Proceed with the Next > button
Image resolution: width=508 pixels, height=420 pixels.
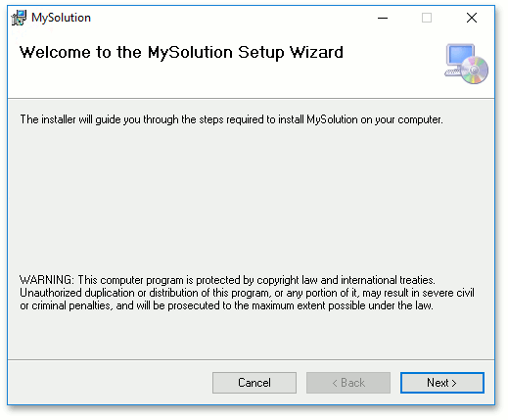442,383
